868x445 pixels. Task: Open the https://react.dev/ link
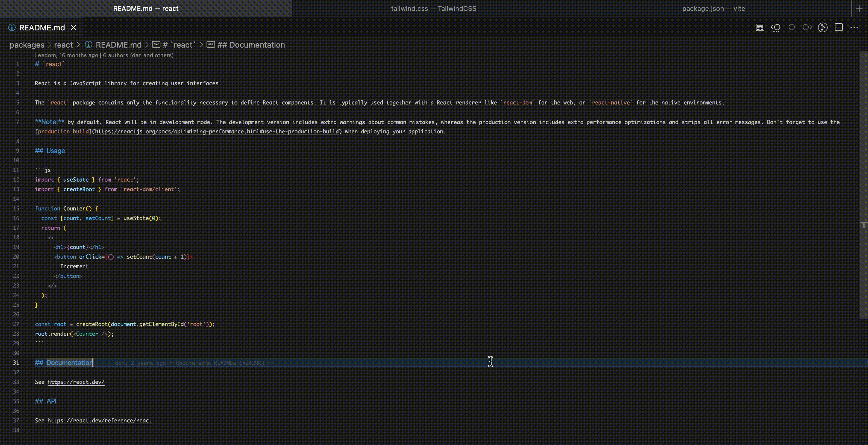(76, 382)
